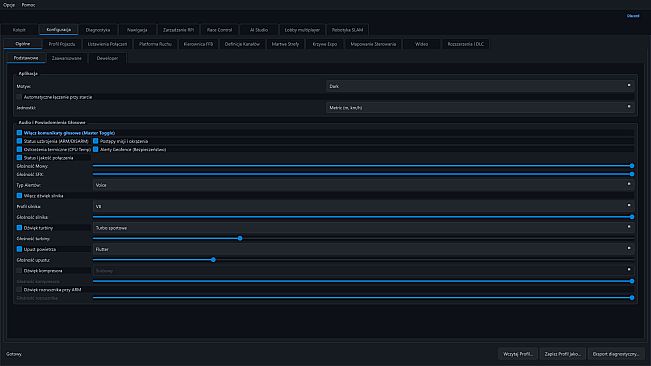Image resolution: width=651 pixels, height=366 pixels.
Task: Click the Głośność SFX slider handle
Action: tap(631, 174)
